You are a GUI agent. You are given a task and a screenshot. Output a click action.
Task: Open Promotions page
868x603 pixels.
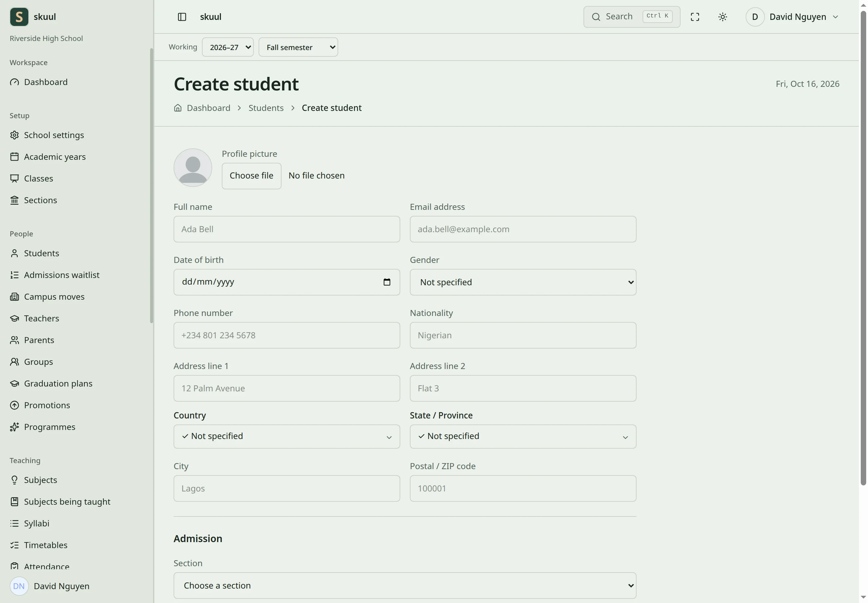(40, 406)
